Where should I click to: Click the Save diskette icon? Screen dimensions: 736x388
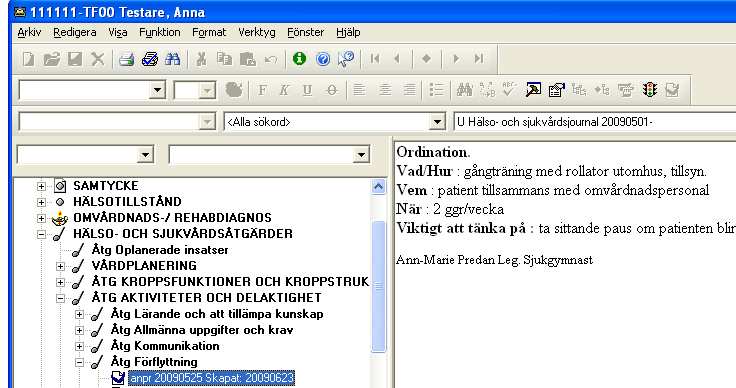75,59
